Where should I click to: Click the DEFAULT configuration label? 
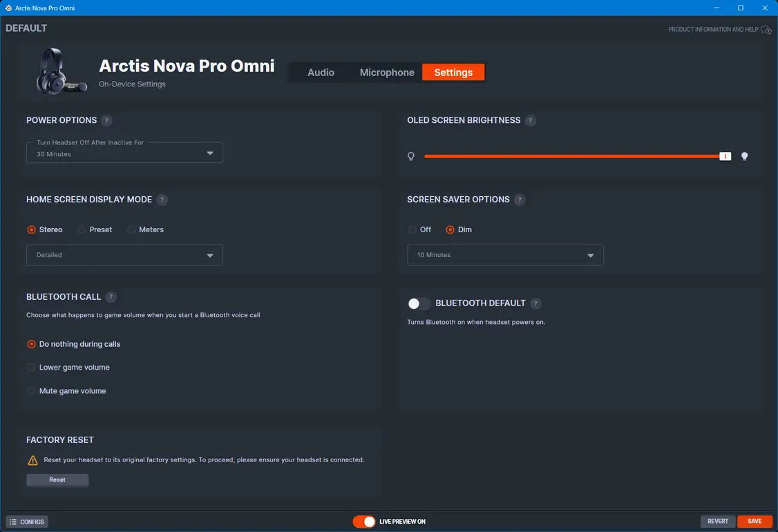tap(26, 28)
